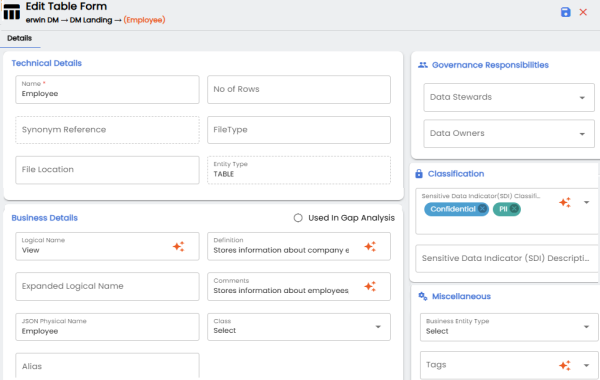Image resolution: width=600 pixels, height=380 pixels.
Task: Click the Name field containing Employee
Action: 107,90
